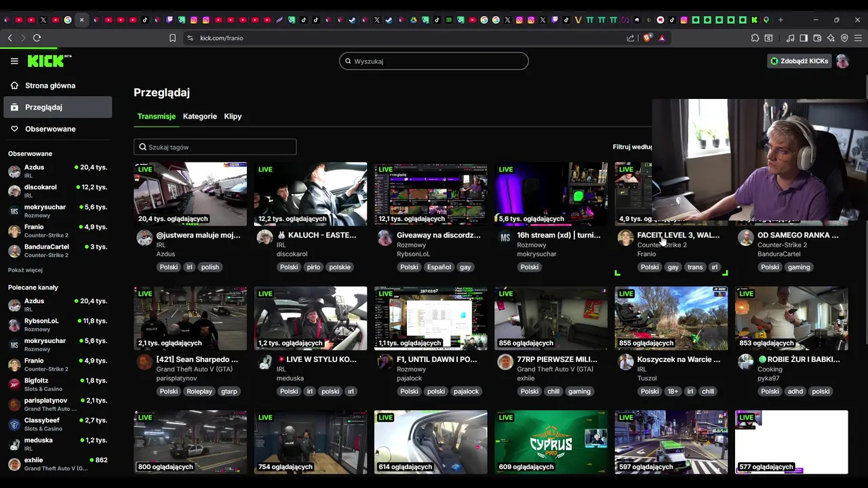Click the polish tag under Azdus stream

point(210,267)
